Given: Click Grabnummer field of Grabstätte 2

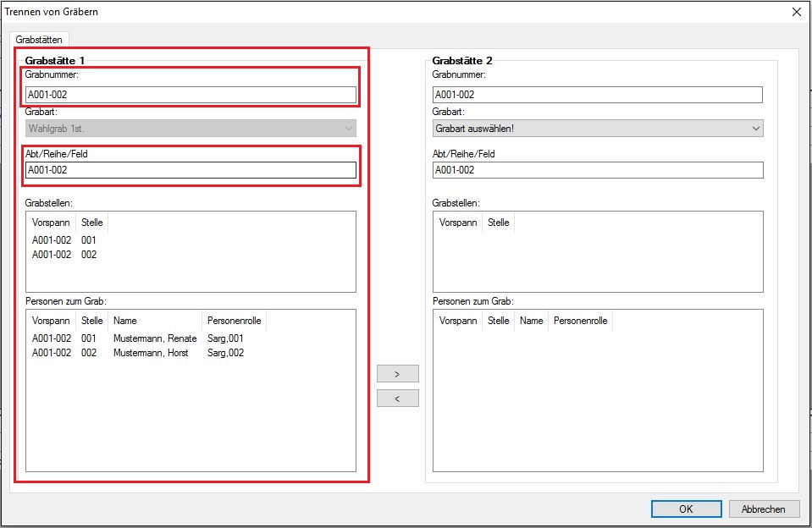Looking at the screenshot, I should point(598,95).
